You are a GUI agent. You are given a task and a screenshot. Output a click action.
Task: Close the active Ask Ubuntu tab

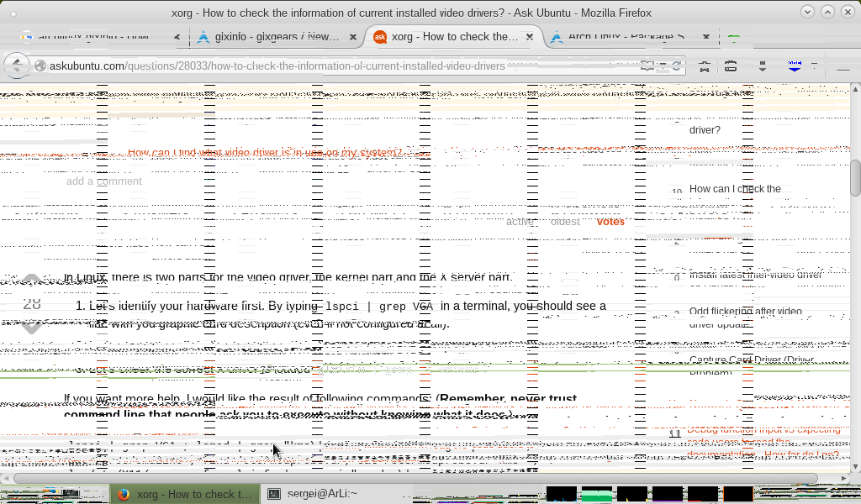click(x=530, y=37)
